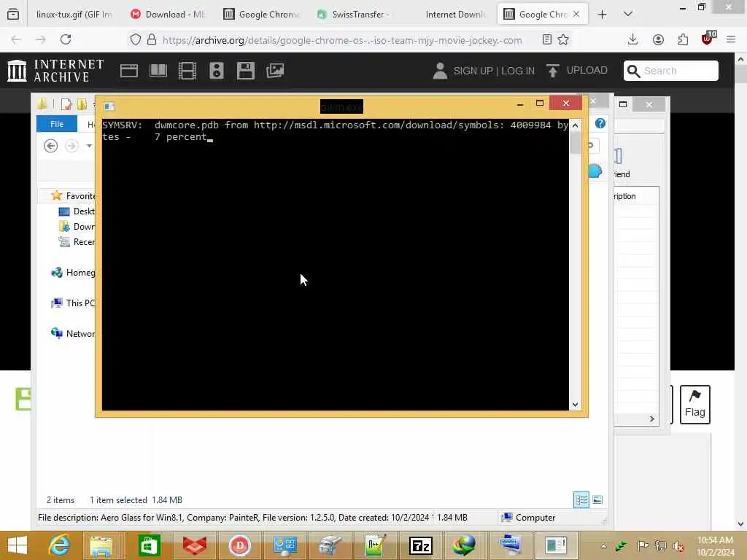Click the network tray icon
The height and width of the screenshot is (560, 747).
(660, 545)
